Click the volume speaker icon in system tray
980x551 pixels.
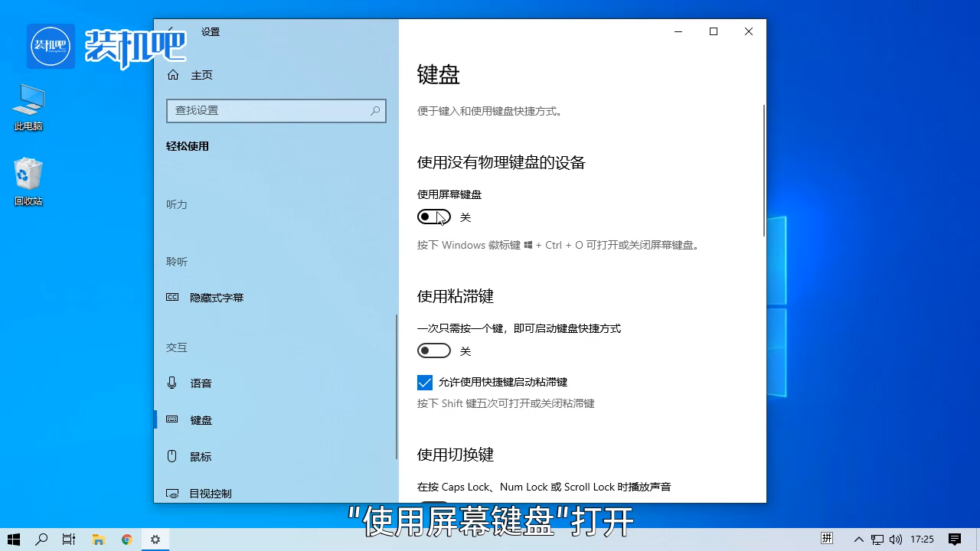click(x=896, y=539)
